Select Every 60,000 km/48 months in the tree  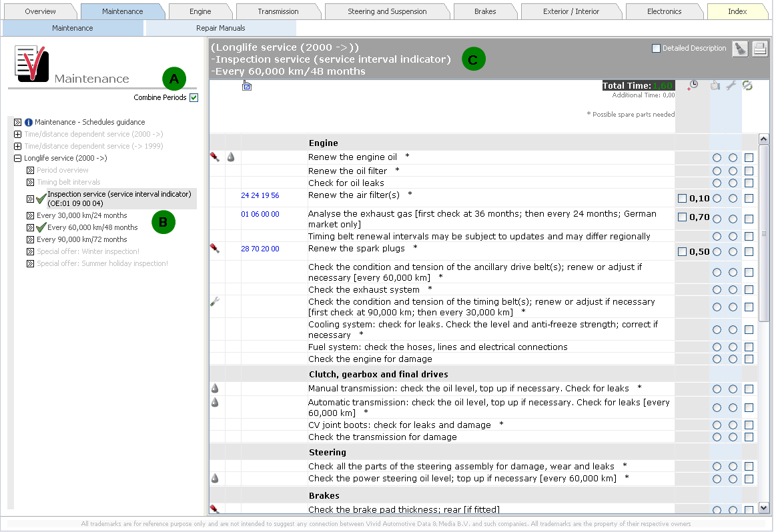coord(92,227)
